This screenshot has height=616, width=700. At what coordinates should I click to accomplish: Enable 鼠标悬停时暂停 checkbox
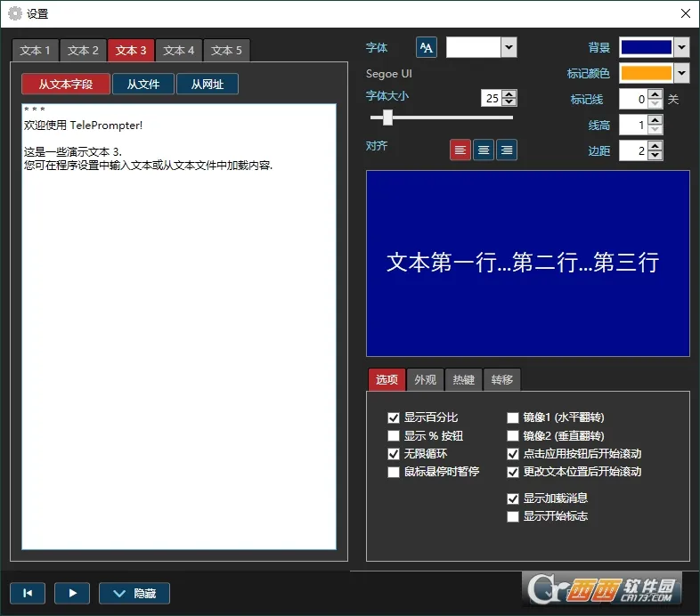coord(394,472)
